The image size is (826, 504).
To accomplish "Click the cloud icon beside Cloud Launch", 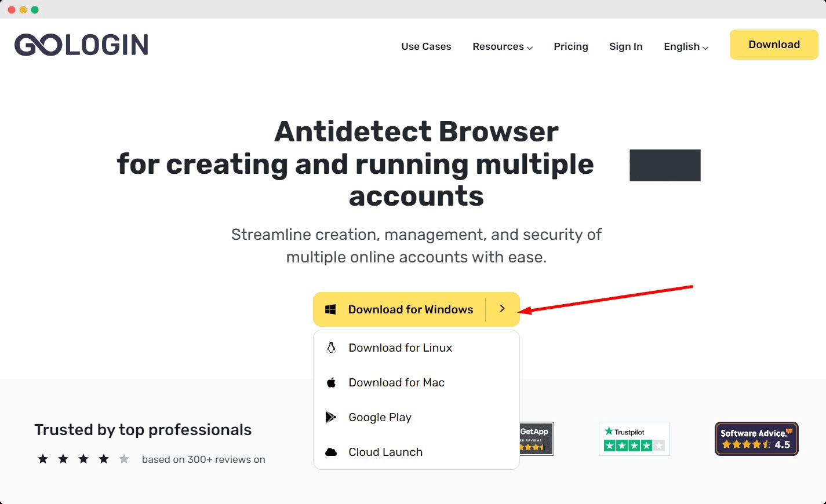I will coord(331,452).
